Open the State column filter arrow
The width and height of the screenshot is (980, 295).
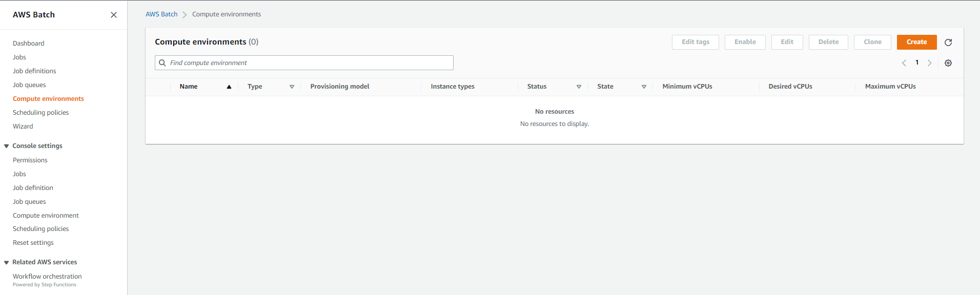(644, 87)
